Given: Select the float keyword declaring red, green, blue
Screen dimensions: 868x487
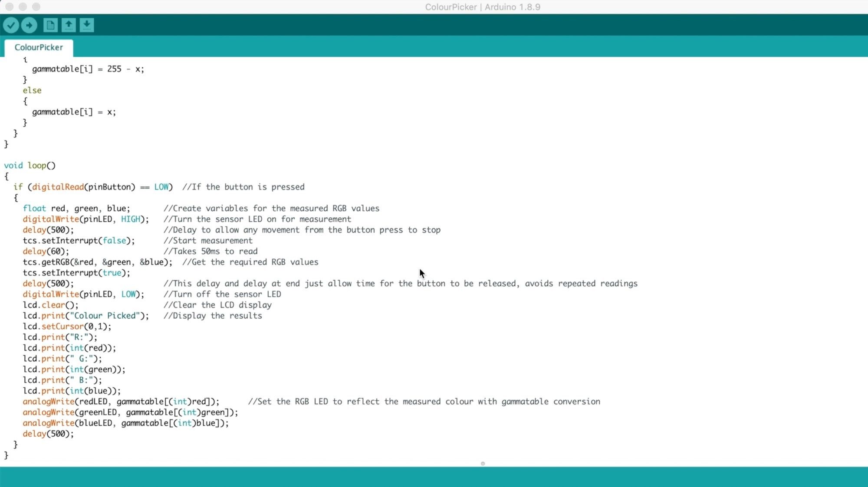Looking at the screenshot, I should pyautogui.click(x=34, y=208).
